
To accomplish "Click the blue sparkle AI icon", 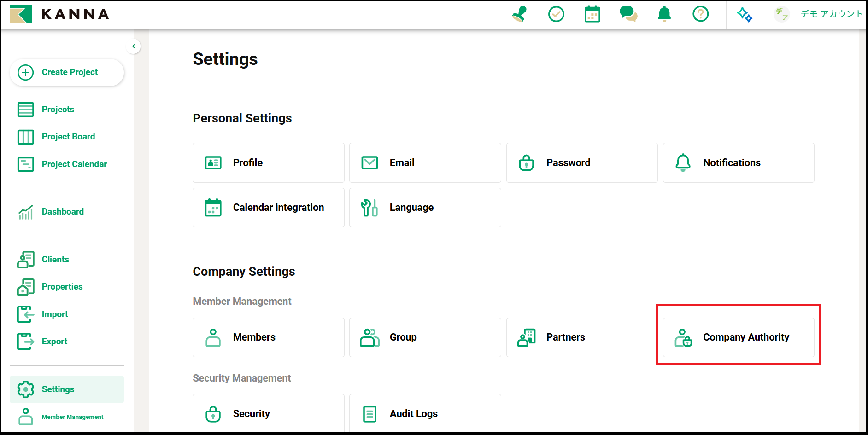I will click(x=745, y=15).
